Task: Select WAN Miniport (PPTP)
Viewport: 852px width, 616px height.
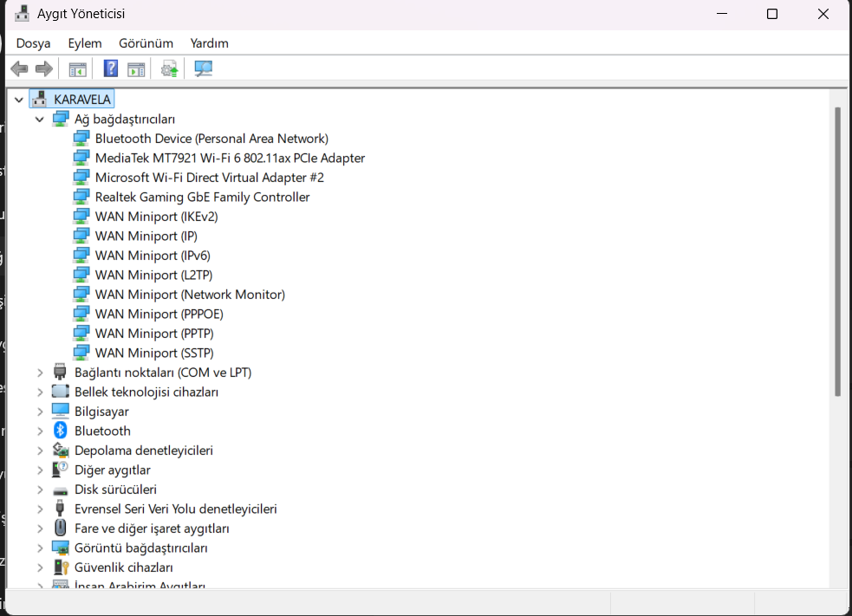Action: point(154,334)
